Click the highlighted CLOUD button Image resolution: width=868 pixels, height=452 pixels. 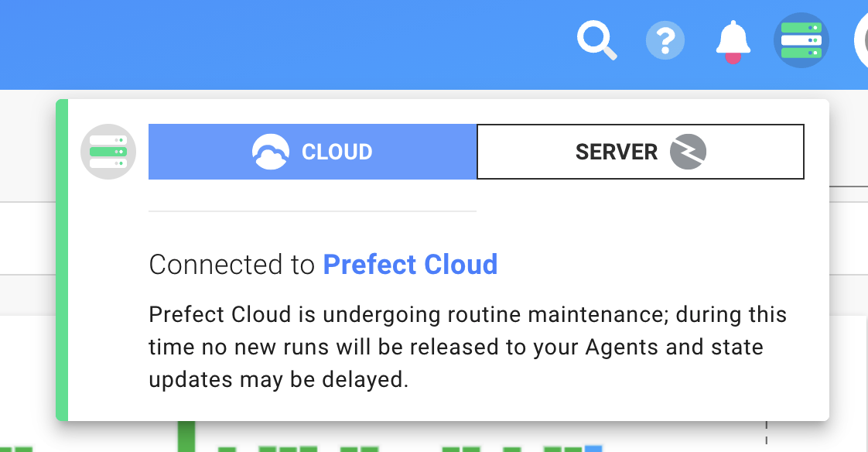312,151
